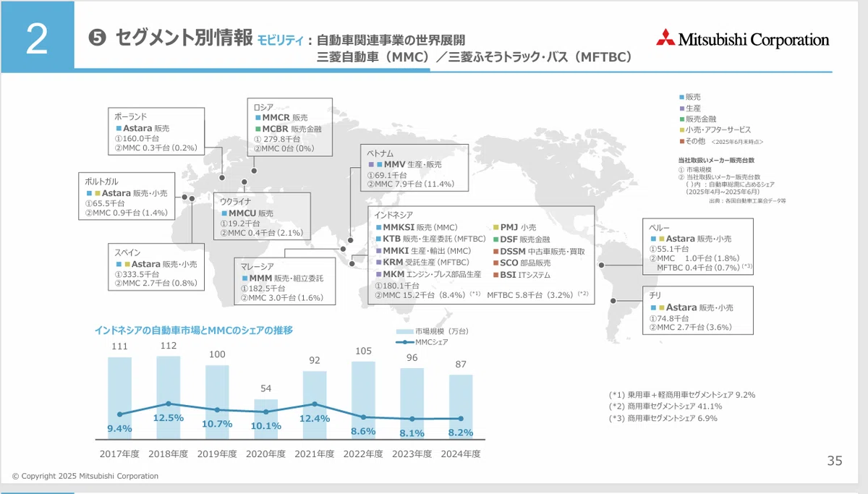Click the purple 生産 legend square
Screen dimensions: 868x494
pyautogui.click(x=681, y=107)
